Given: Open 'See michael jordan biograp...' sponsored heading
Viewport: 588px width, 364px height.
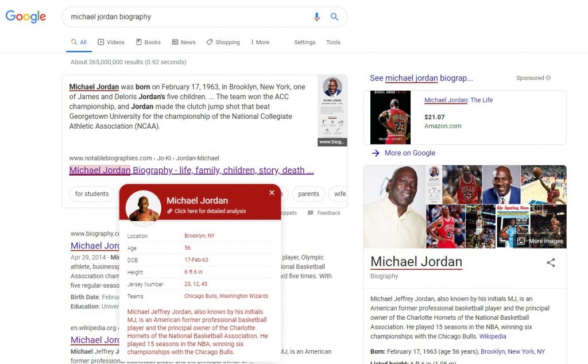Looking at the screenshot, I should point(421,78).
